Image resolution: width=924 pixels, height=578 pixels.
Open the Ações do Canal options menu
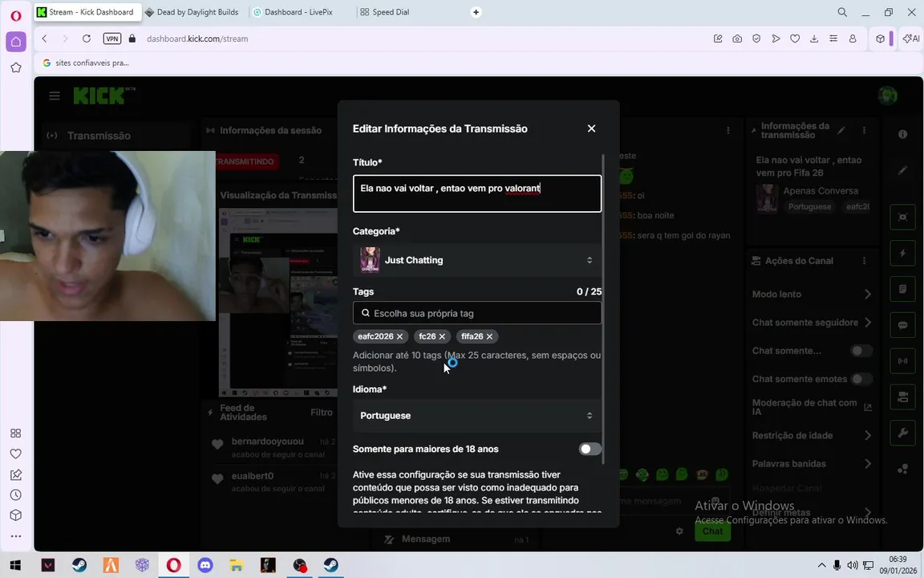[864, 261]
